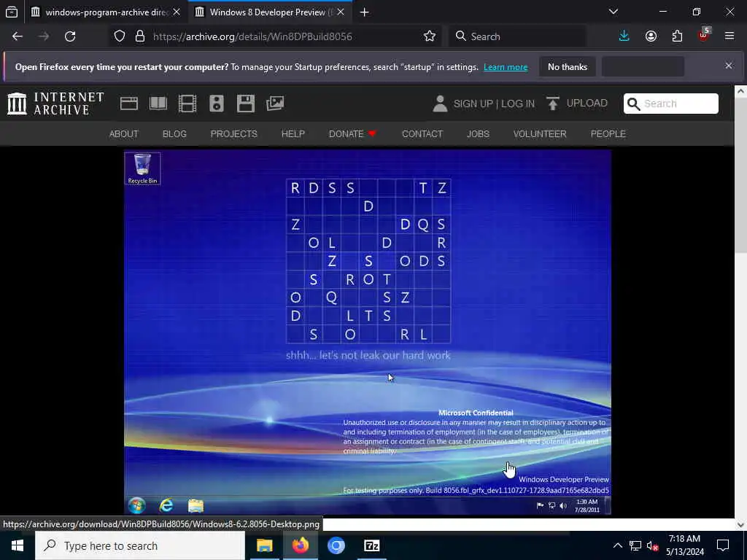This screenshot has height=560, width=747.
Task: Close the windows-program-archive tab
Action: (x=177, y=12)
